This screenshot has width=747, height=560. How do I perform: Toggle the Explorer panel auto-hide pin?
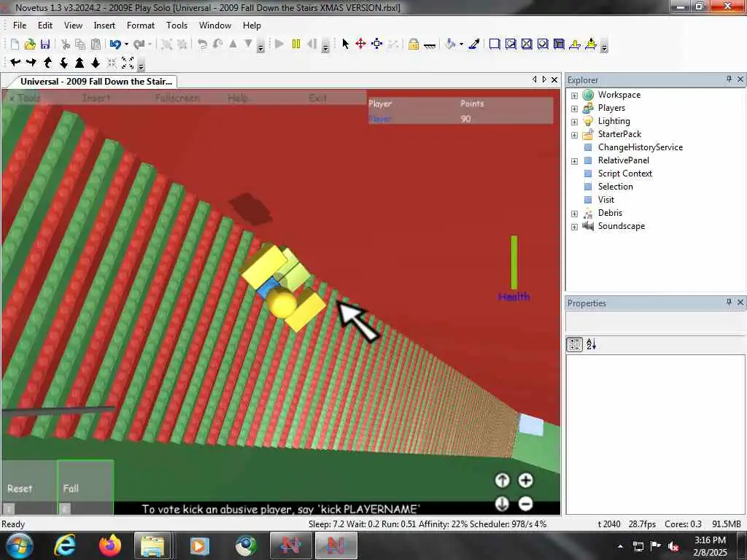point(729,79)
